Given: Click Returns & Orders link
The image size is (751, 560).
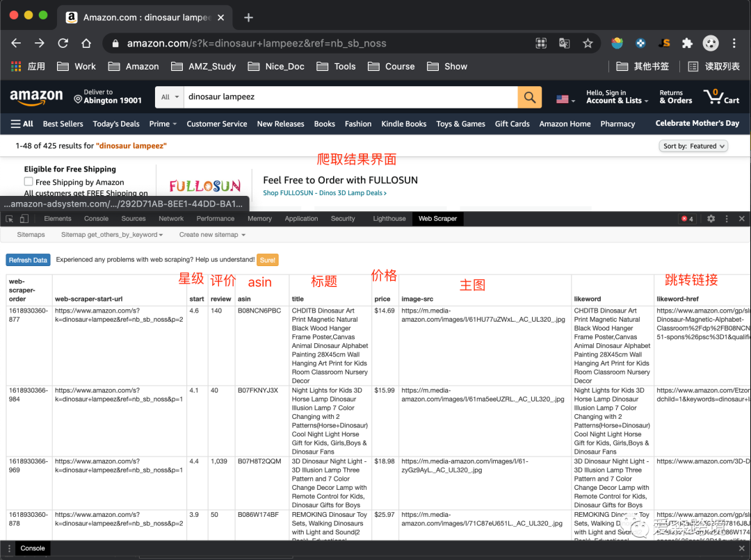Looking at the screenshot, I should pyautogui.click(x=676, y=97).
